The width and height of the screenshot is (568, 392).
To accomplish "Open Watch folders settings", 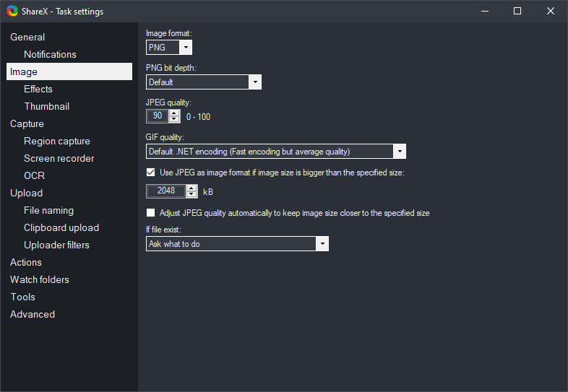I will 40,279.
